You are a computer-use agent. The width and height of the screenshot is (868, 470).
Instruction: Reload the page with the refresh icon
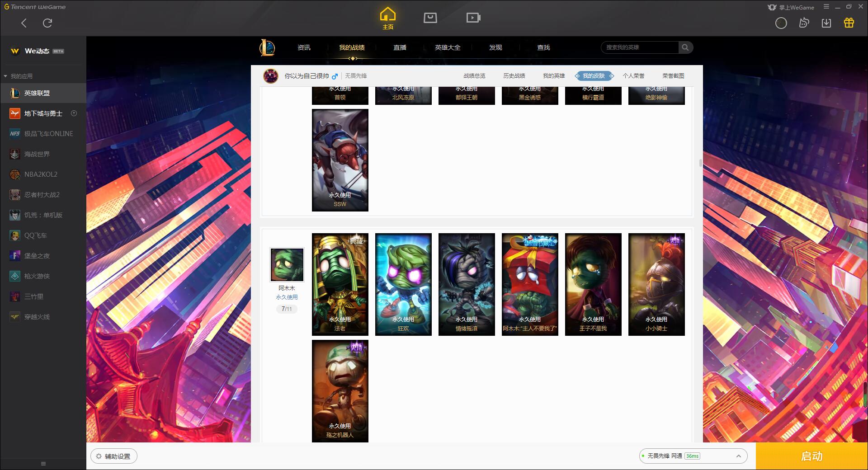tap(47, 23)
